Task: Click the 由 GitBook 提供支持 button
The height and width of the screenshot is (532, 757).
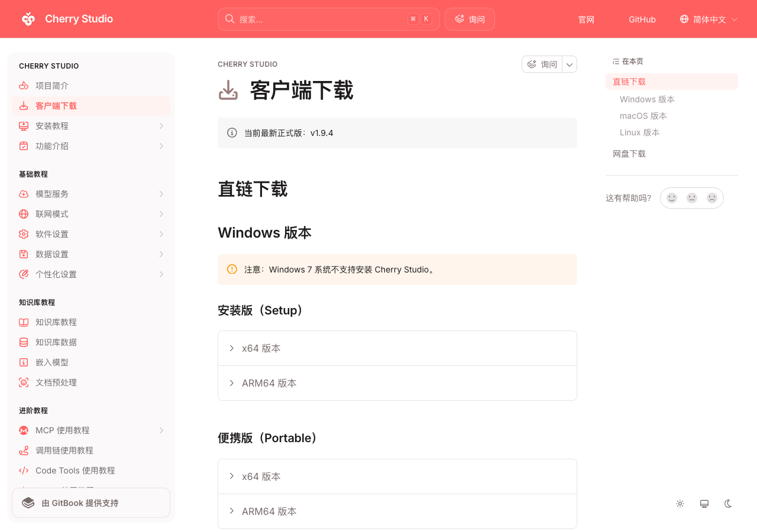Action: coord(91,503)
